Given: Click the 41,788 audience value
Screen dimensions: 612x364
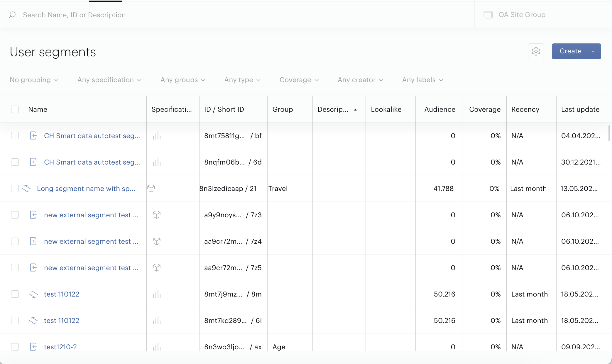Looking at the screenshot, I should click(444, 189).
